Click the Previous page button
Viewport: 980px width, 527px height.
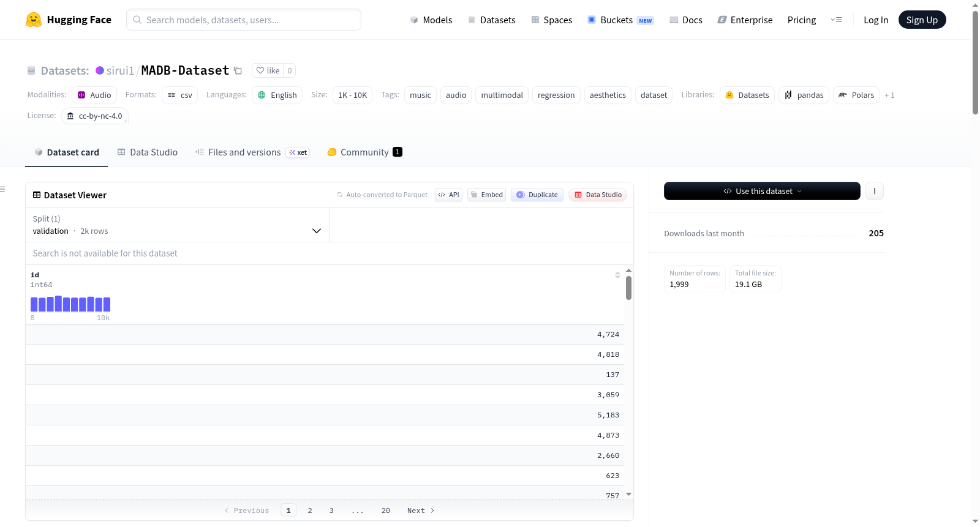pyautogui.click(x=247, y=510)
